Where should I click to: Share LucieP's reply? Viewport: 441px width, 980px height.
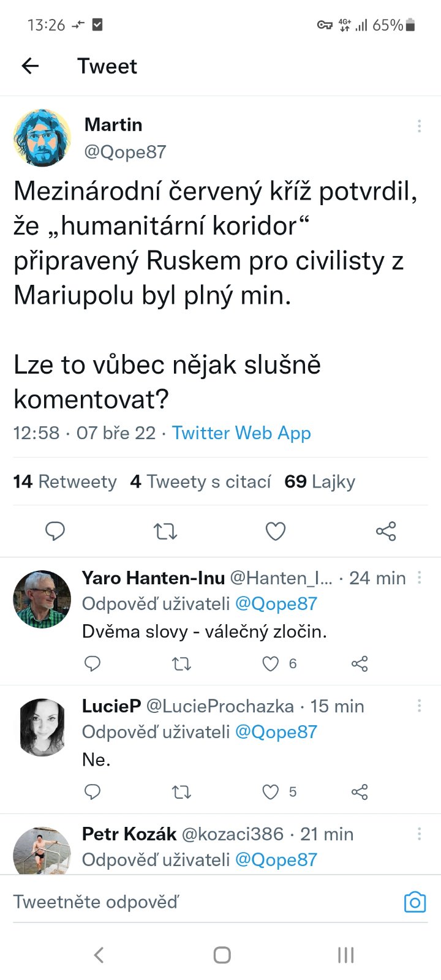(360, 792)
